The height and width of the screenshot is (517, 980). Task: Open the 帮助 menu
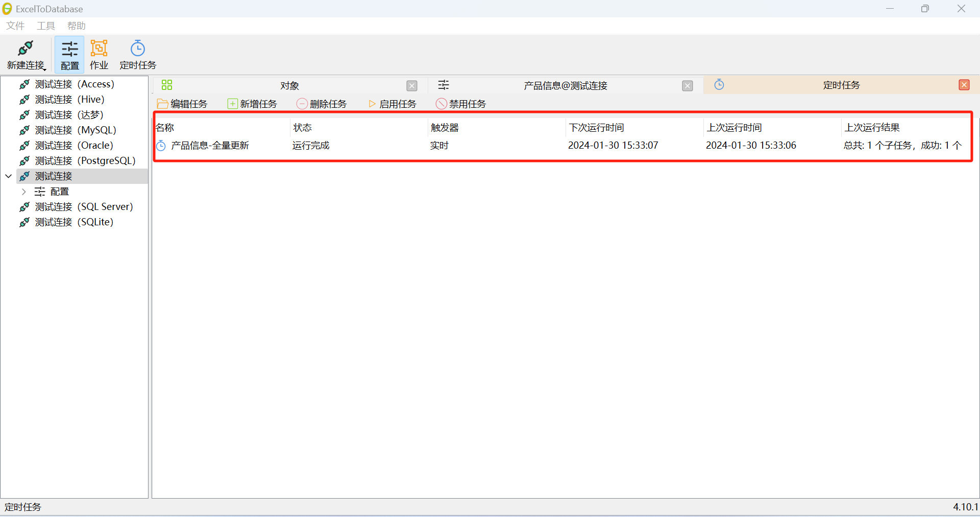tap(77, 26)
